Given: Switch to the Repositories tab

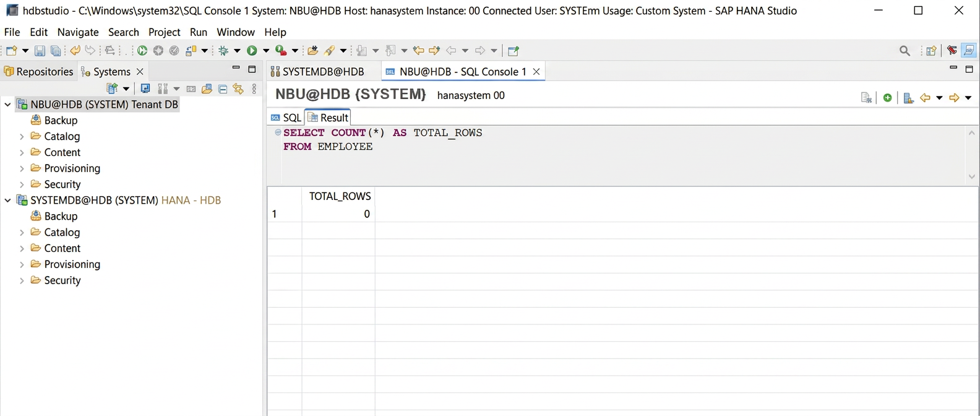Looking at the screenshot, I should point(38,72).
